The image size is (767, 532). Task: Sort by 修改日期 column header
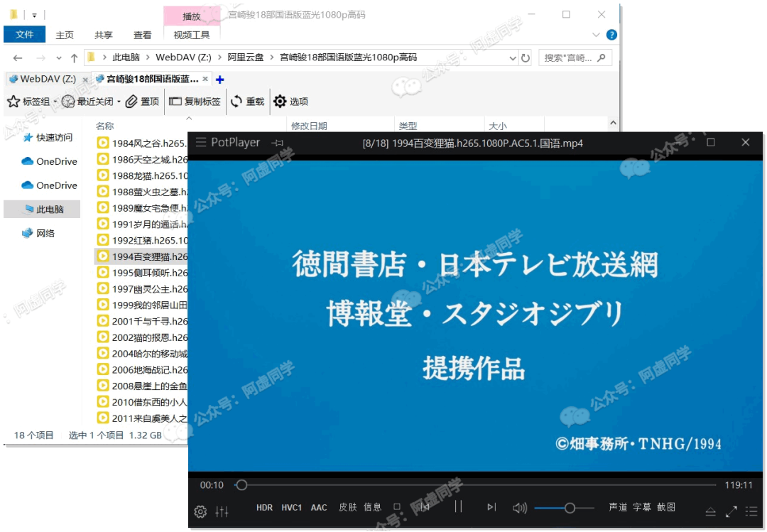point(309,126)
